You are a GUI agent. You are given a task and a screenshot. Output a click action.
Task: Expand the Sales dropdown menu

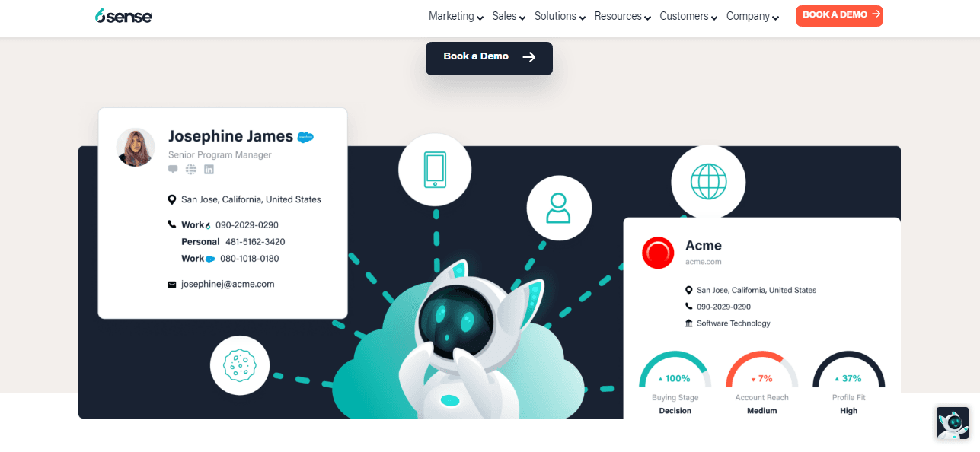pyautogui.click(x=509, y=16)
